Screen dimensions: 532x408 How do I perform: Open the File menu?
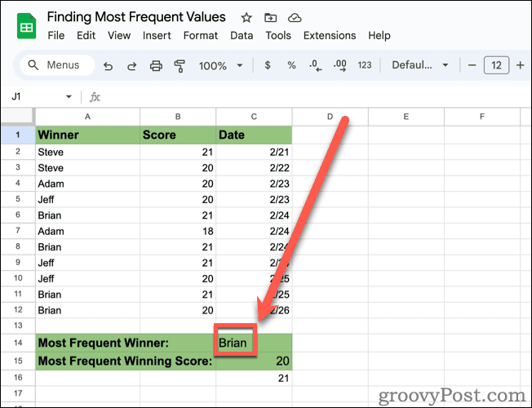pyautogui.click(x=56, y=35)
